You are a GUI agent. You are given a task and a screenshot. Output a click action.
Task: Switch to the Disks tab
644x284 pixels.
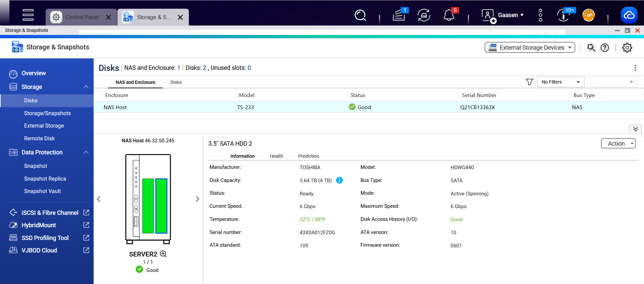[176, 82]
